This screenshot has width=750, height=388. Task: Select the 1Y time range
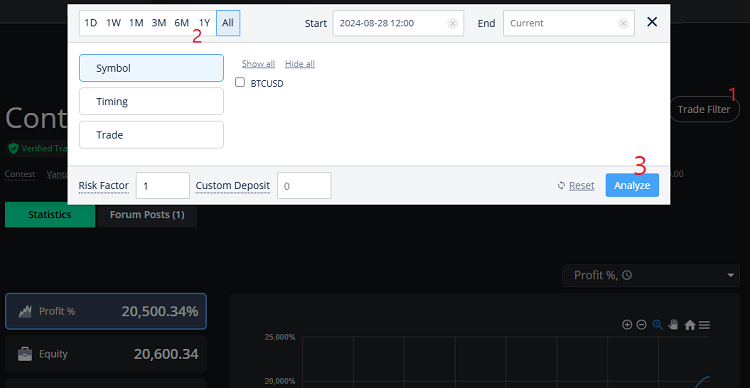point(204,23)
